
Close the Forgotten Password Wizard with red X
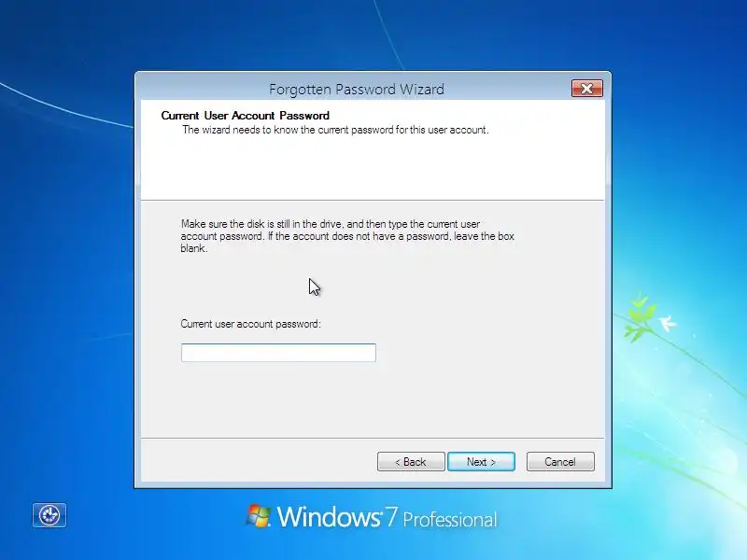[587, 89]
